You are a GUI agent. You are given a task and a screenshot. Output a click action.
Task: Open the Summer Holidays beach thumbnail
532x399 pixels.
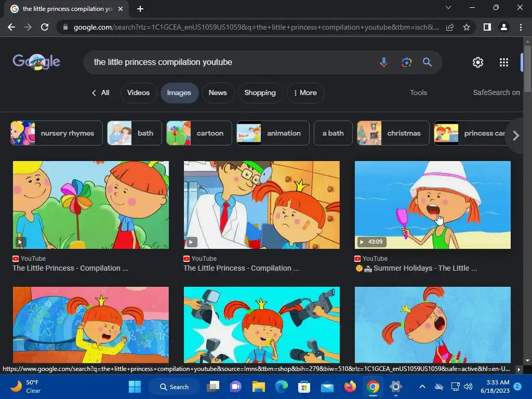tap(433, 205)
